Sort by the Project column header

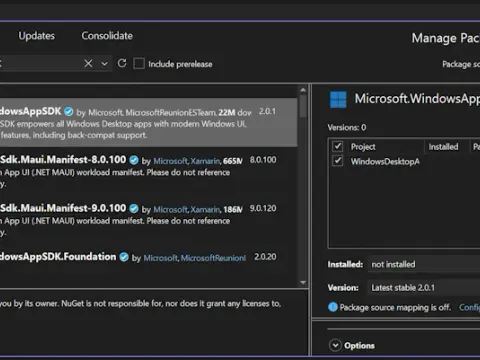click(363, 147)
